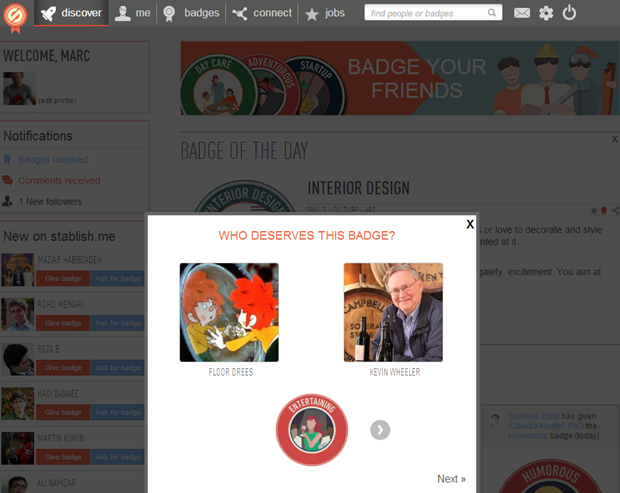The image size is (620, 493).
Task: Click Dominic Zünd's small avatar
Action: click(495, 419)
